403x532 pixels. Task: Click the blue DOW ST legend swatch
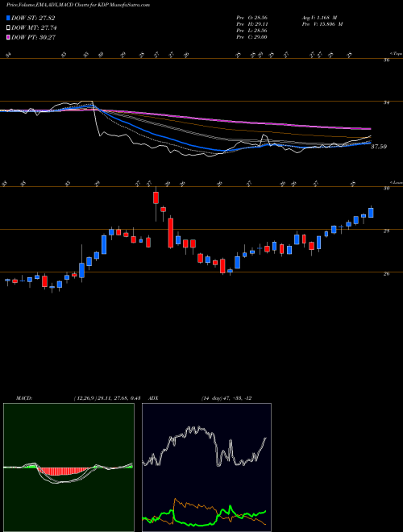pyautogui.click(x=8, y=18)
